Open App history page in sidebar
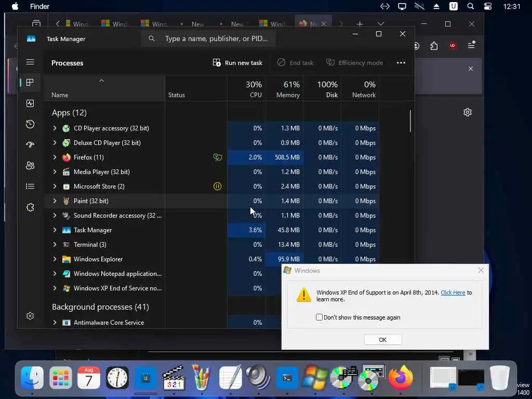The height and width of the screenshot is (399, 532). (x=30, y=124)
